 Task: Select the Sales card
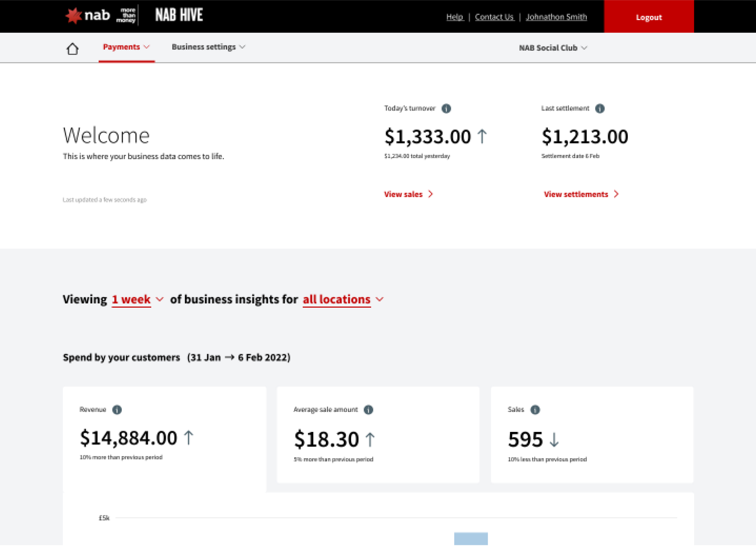tap(592, 435)
